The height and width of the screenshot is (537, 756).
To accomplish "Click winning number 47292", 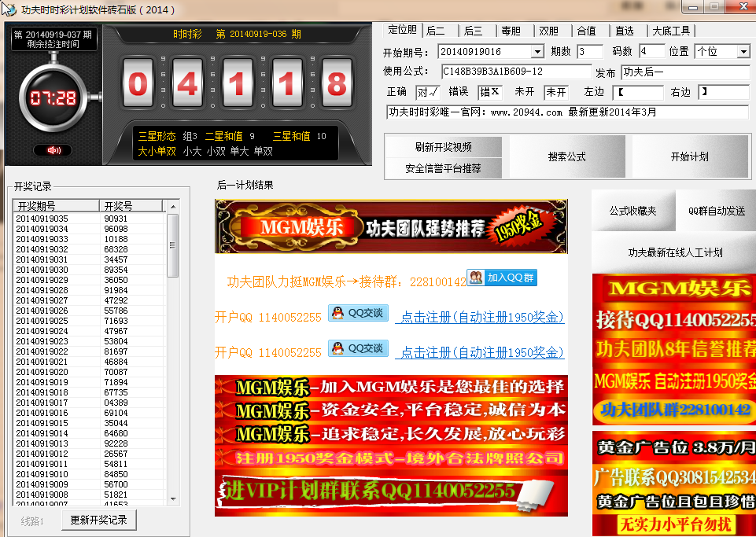I will 116,300.
